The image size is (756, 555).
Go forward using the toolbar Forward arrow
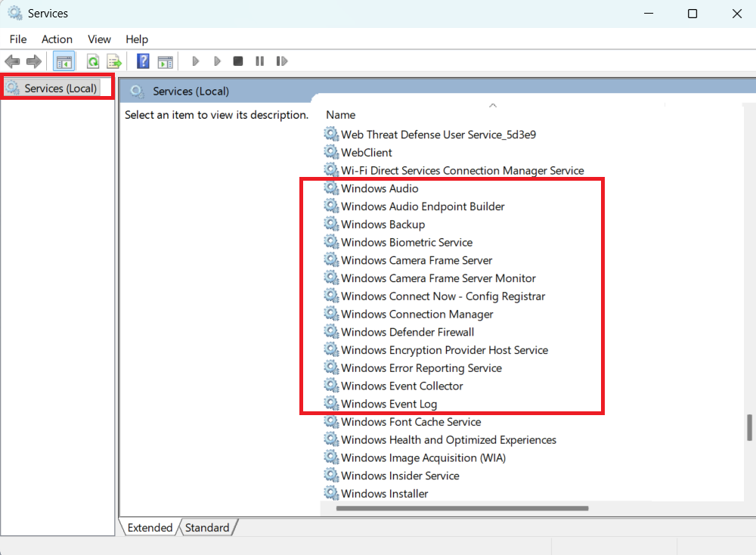34,61
